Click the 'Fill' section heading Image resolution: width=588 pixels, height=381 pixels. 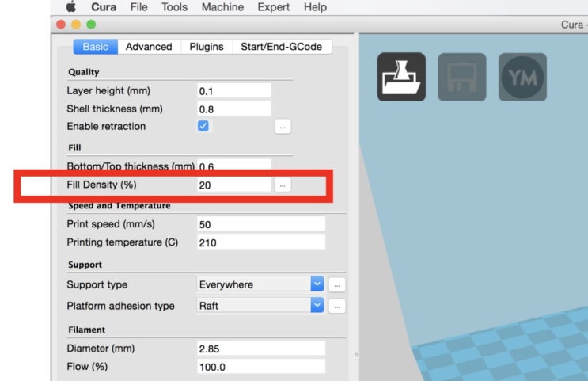[74, 147]
